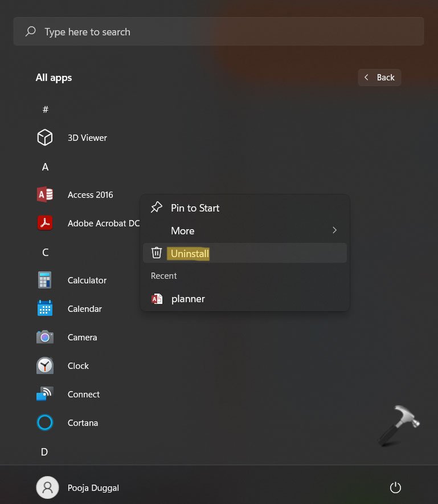The height and width of the screenshot is (504, 438).
Task: Open the Calculator app icon
Action: (x=44, y=280)
